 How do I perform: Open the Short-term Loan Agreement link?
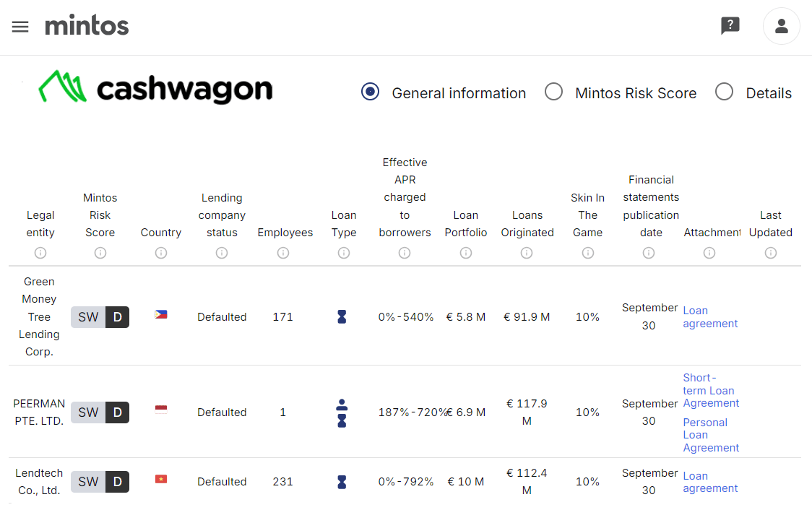(711, 390)
